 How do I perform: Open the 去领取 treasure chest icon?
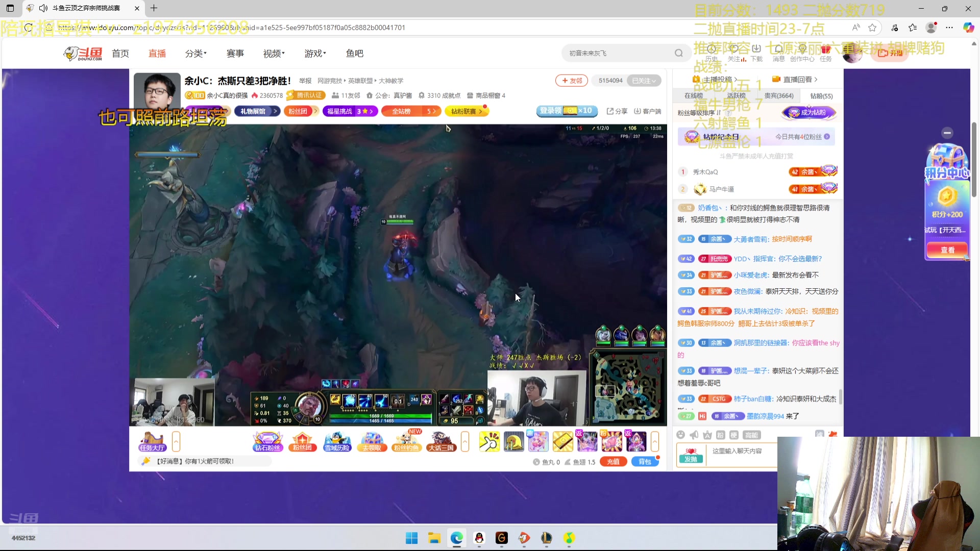(x=372, y=441)
